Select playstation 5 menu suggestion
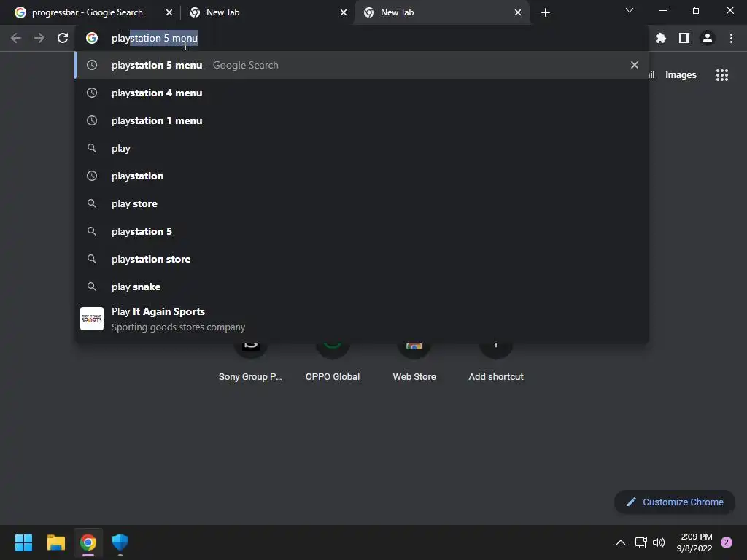Image resolution: width=747 pixels, height=560 pixels. (x=362, y=65)
